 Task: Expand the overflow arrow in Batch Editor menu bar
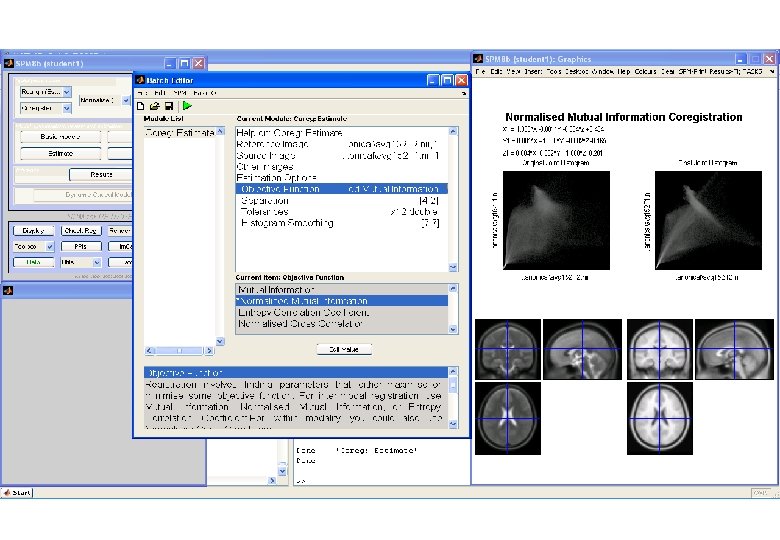click(464, 93)
